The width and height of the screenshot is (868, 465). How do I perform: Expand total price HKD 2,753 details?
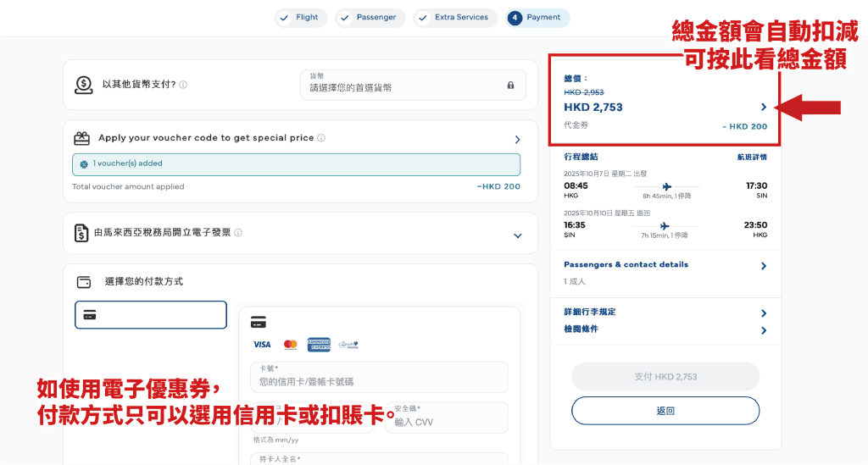pos(763,108)
